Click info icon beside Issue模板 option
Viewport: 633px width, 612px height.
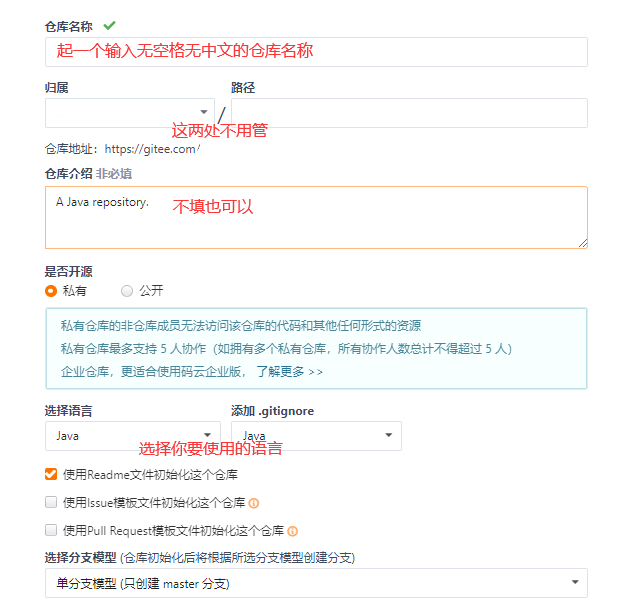point(254,503)
